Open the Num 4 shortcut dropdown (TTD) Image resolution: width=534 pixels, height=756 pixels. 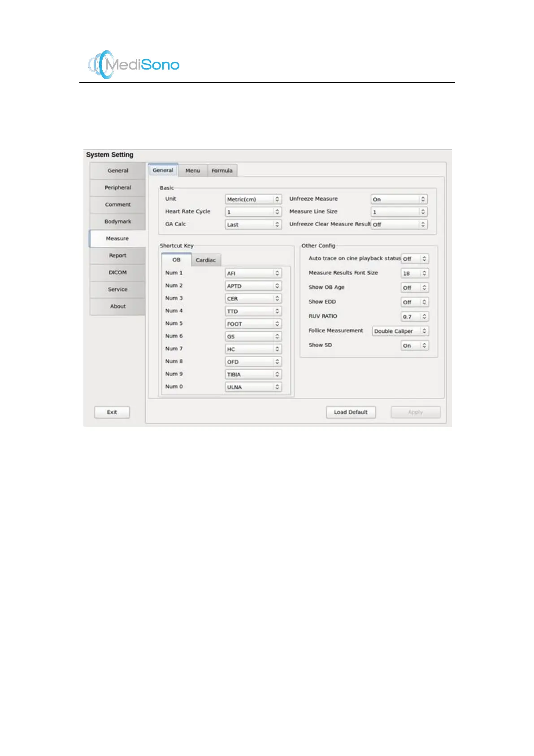[x=253, y=311]
